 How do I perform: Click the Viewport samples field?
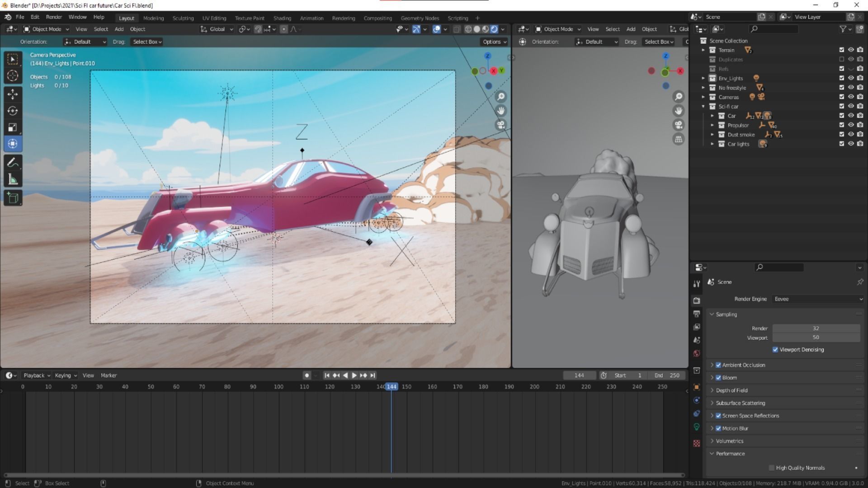point(816,338)
